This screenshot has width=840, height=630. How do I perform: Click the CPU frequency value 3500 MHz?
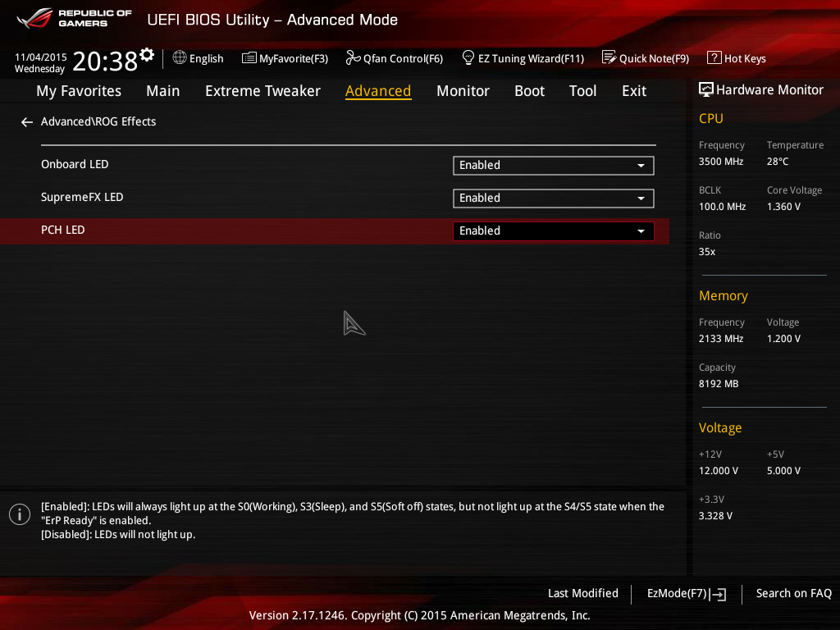[x=720, y=162]
